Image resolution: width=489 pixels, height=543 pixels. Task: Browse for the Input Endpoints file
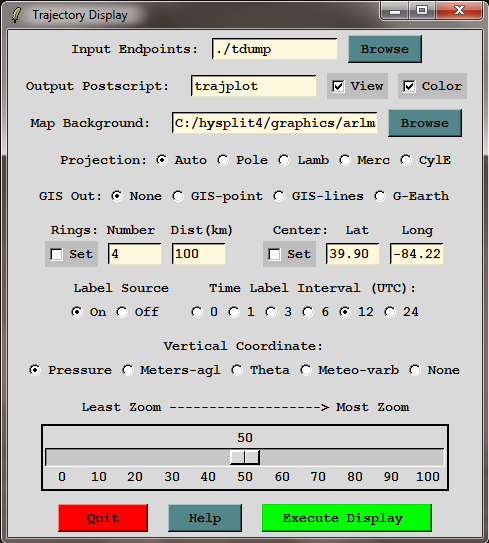385,49
